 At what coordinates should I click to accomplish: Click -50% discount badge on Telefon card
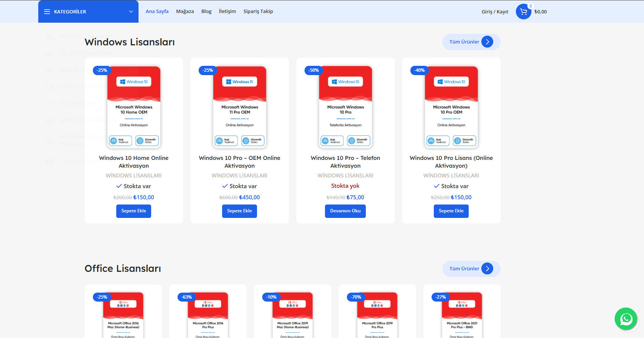tap(314, 70)
